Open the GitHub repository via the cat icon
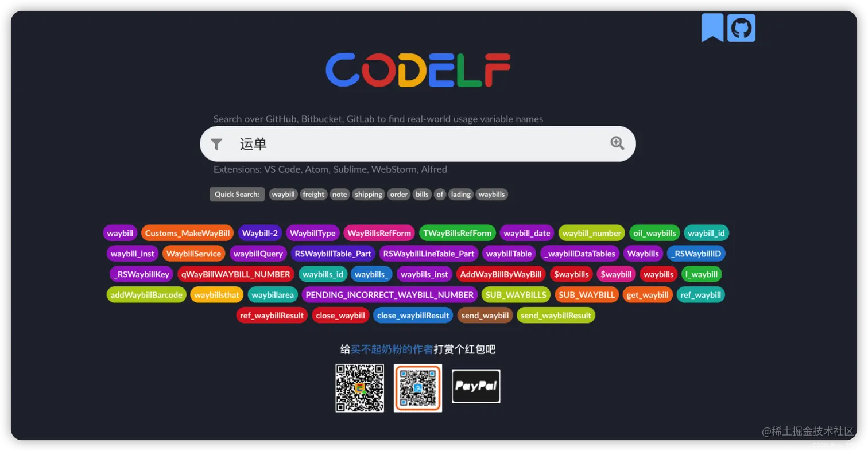This screenshot has height=451, width=868. (x=741, y=27)
